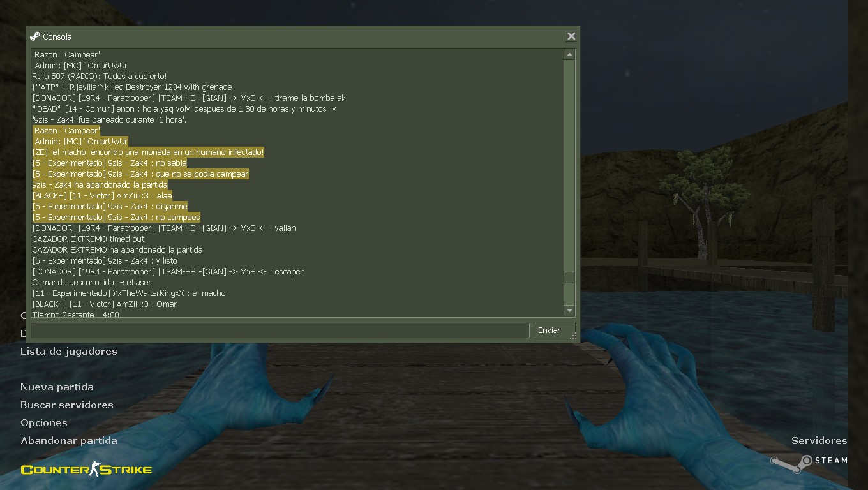This screenshot has height=490, width=868.
Task: Click 'CAZADOR EXTREMO ha abandonado la partida'
Action: coord(117,250)
